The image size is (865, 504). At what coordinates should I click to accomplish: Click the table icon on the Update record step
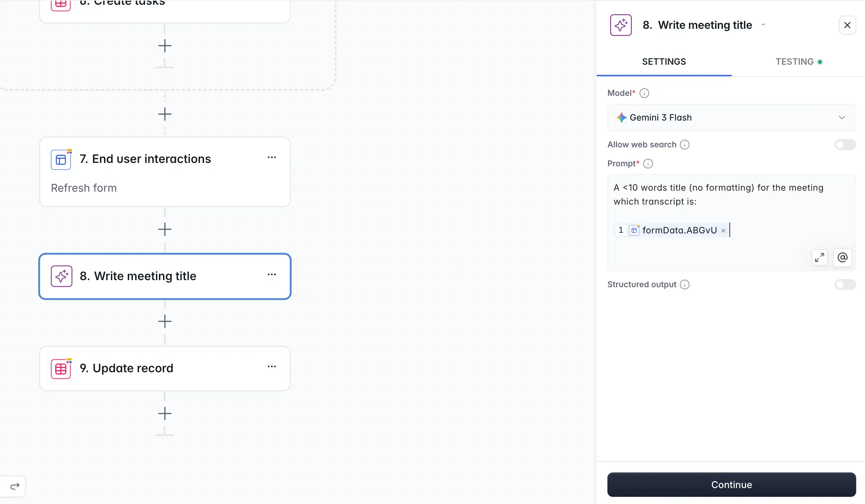click(x=61, y=368)
